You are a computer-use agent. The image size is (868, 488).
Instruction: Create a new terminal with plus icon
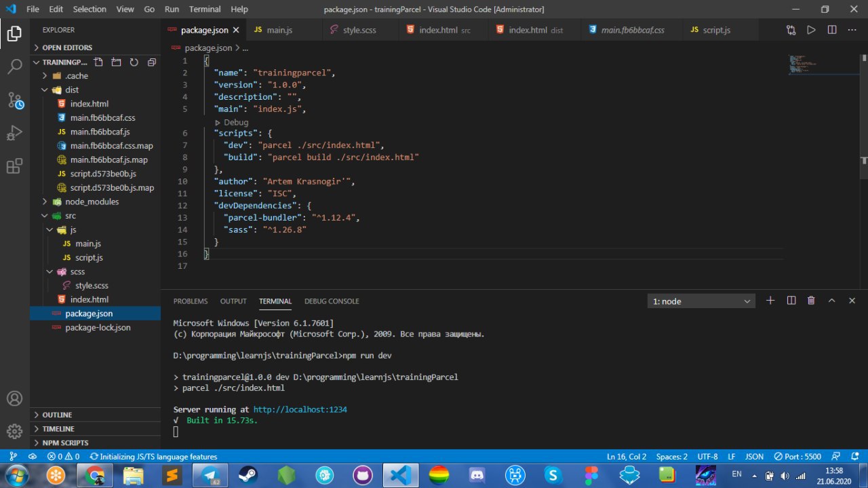click(770, 301)
